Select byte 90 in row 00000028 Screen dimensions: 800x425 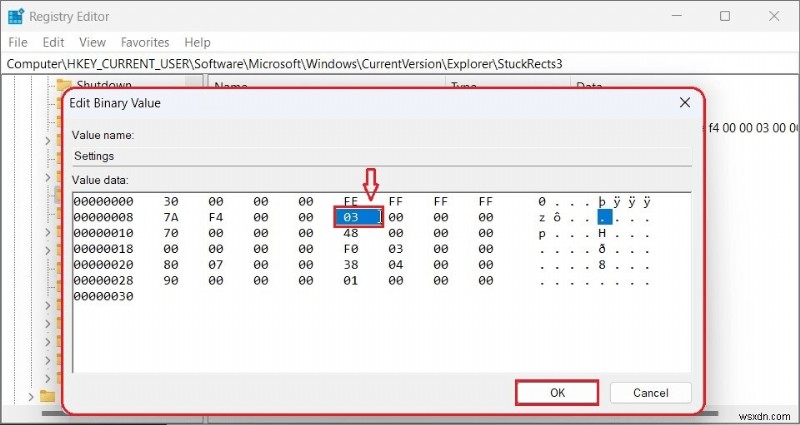[x=170, y=281]
